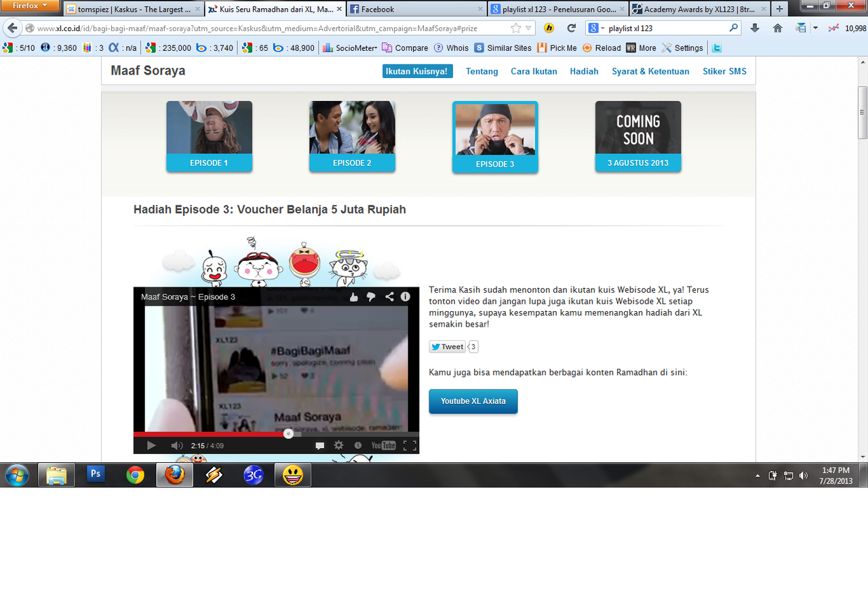Open the yellow smiley app in the taskbar
Viewport: 868px width, 593px height.
[292, 475]
